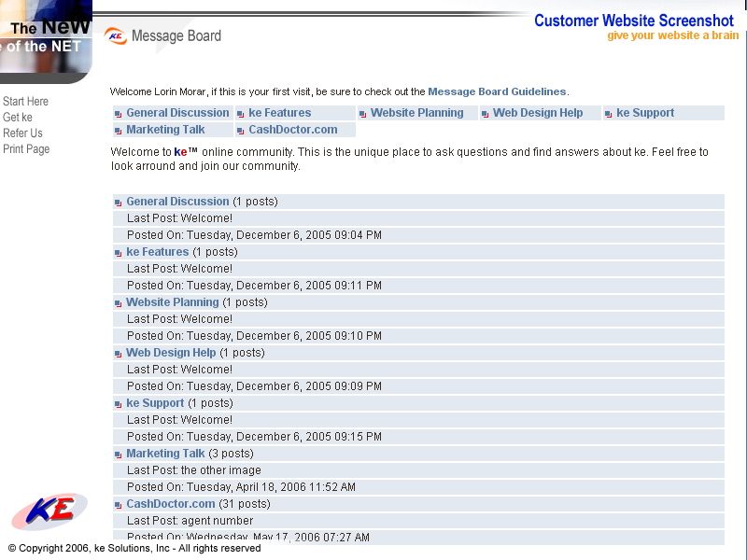Click bullet icon beside CashDoctor.com nav tab
The height and width of the screenshot is (560, 747).
[241, 131]
